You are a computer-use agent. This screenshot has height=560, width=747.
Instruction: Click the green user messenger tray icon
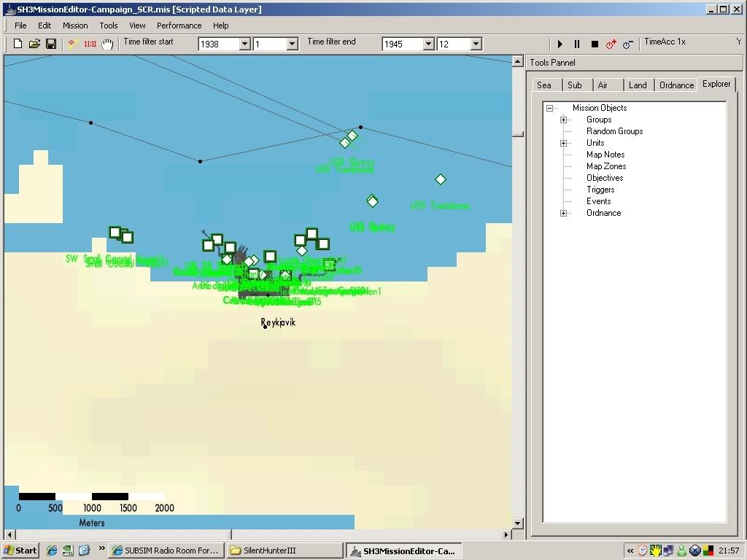tap(682, 551)
